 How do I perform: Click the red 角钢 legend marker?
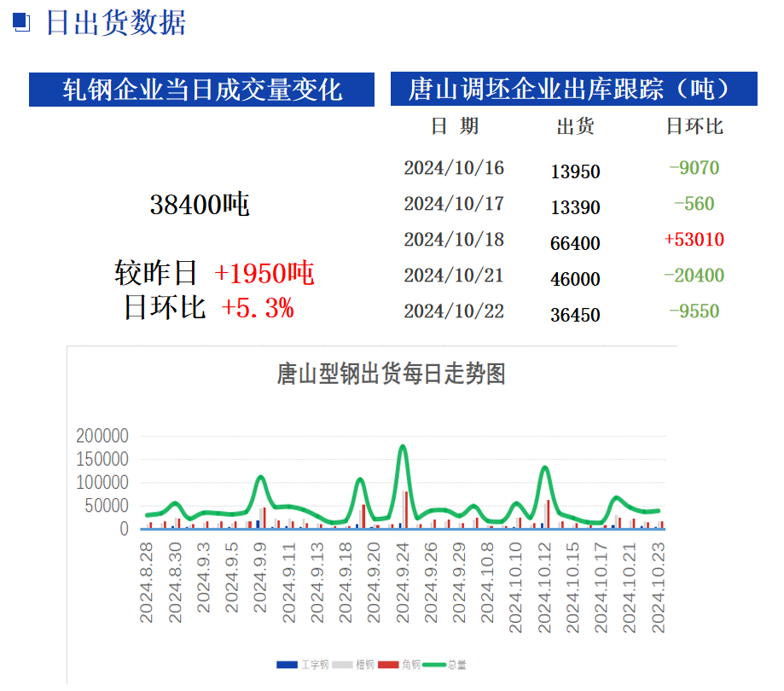tap(389, 665)
